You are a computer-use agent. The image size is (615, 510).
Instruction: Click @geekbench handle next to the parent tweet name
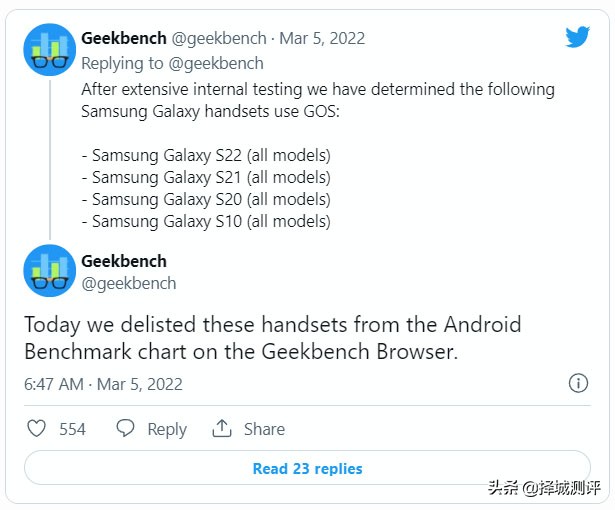[x=220, y=39]
